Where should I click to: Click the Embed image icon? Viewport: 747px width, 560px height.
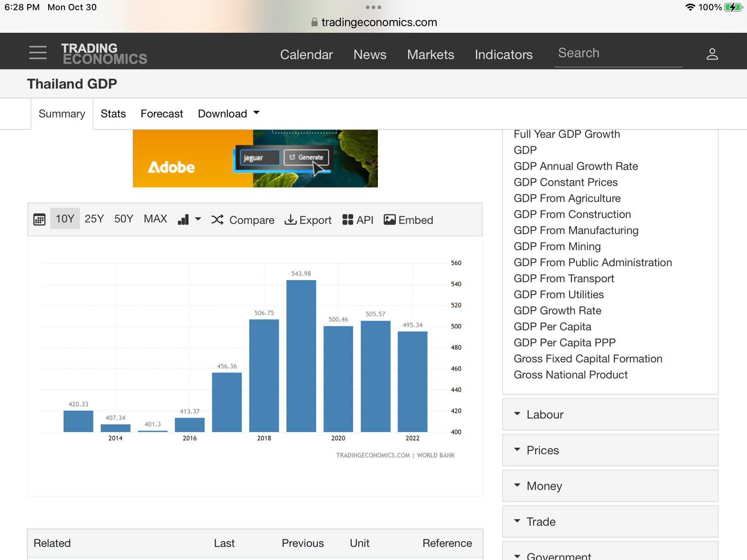click(x=390, y=220)
